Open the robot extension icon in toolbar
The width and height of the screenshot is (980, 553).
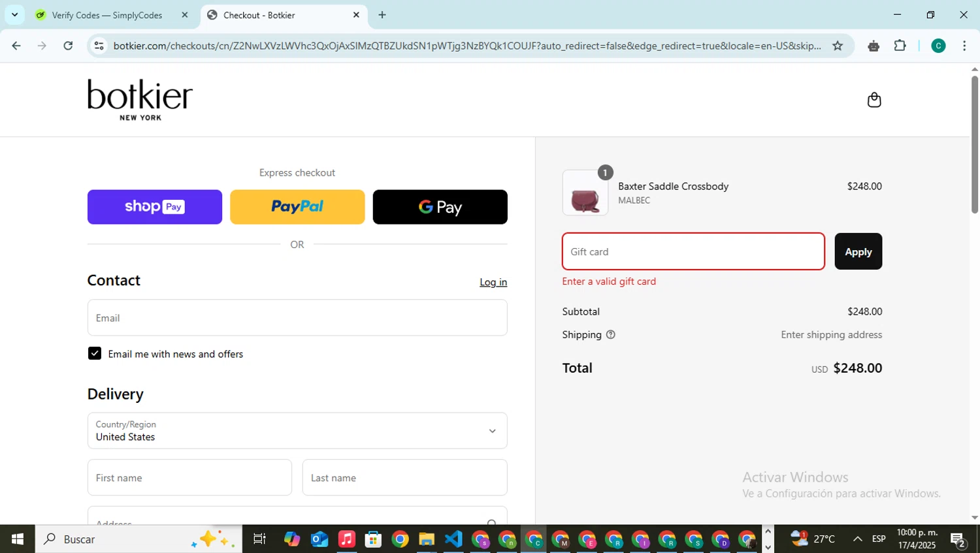(x=874, y=46)
